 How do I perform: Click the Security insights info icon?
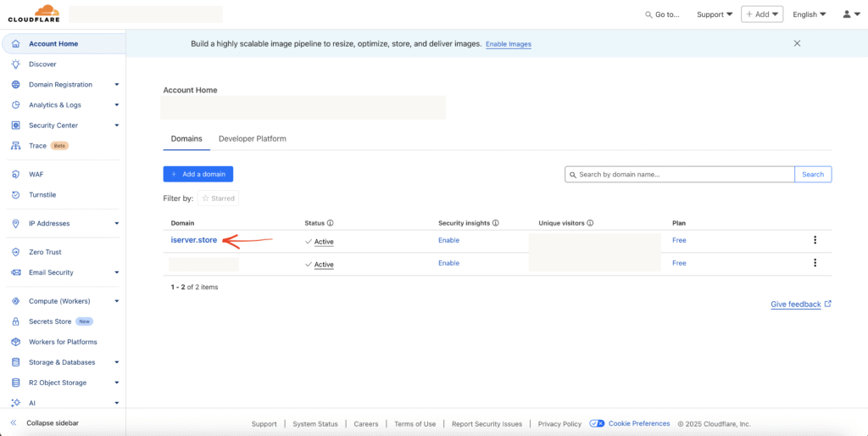[495, 223]
